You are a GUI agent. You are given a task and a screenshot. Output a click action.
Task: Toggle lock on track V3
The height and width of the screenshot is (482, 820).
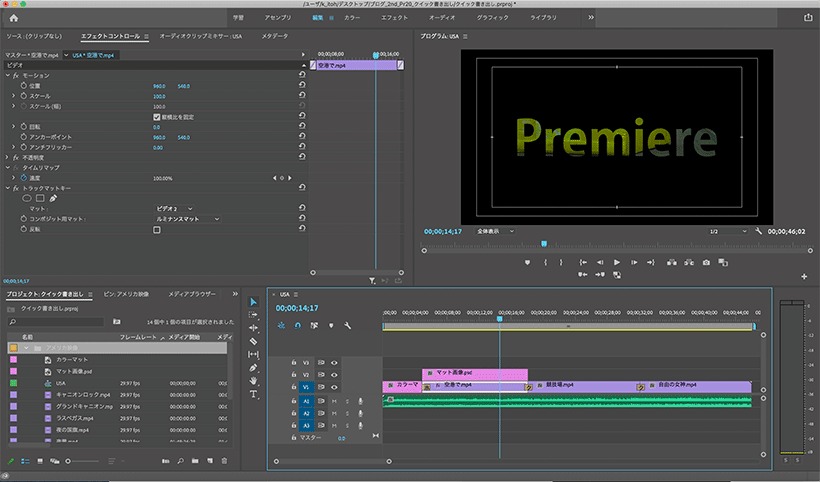point(293,362)
